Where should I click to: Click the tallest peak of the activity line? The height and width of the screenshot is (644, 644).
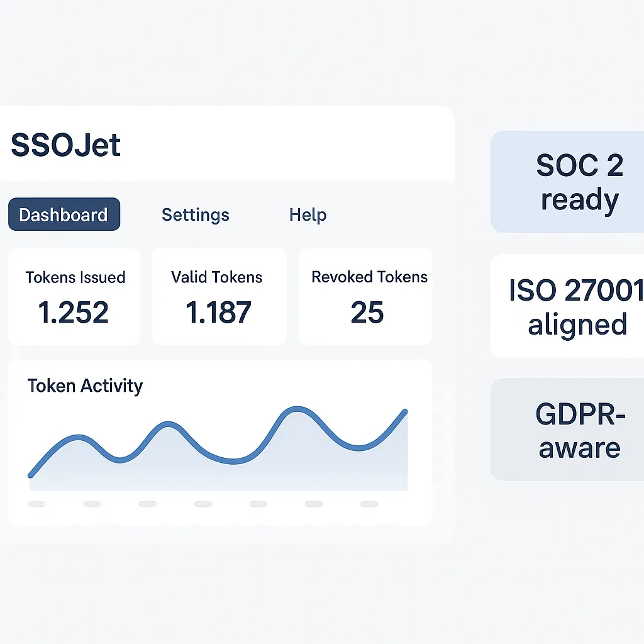click(x=295, y=409)
